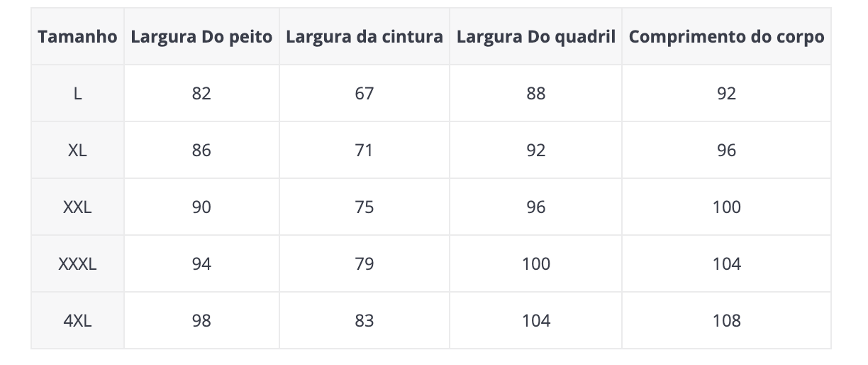Click chest width value 98
Image resolution: width=868 pixels, height=365 pixels.
click(201, 321)
